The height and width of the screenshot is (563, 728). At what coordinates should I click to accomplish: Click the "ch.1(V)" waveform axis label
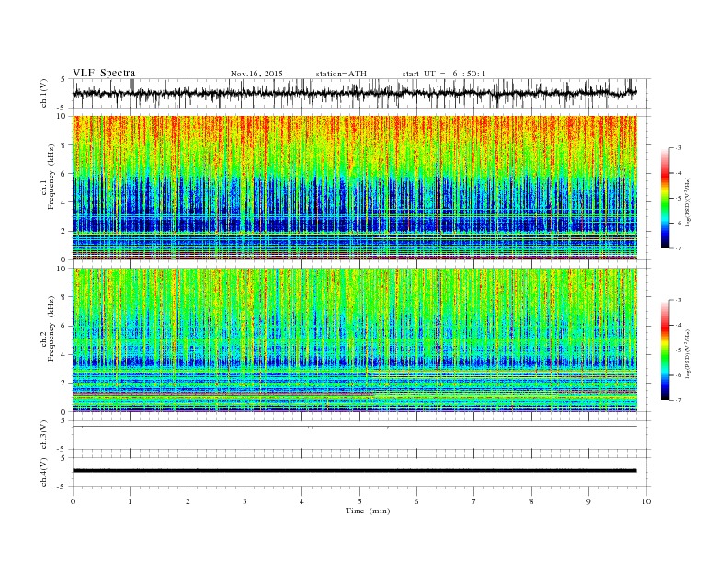44,93
